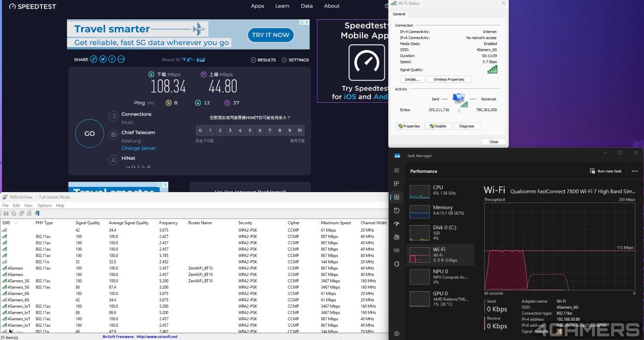This screenshot has width=644, height=340.
Task: Open Users page in Task Manager sidebar
Action: (396, 237)
